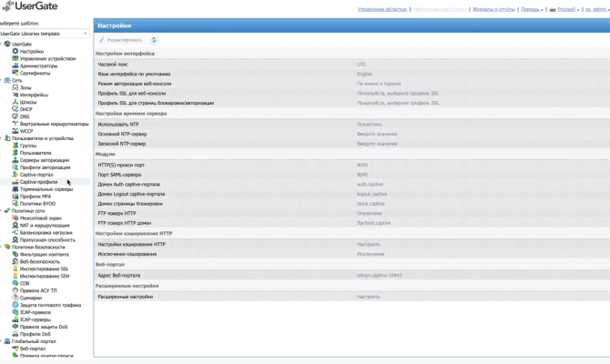
Task: Open the Помощь menu in header
Action: [x=532, y=9]
